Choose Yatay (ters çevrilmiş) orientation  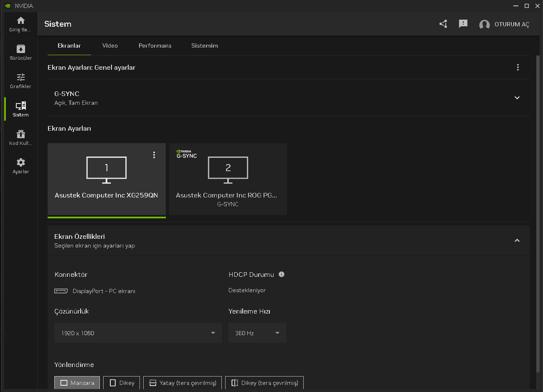point(183,383)
